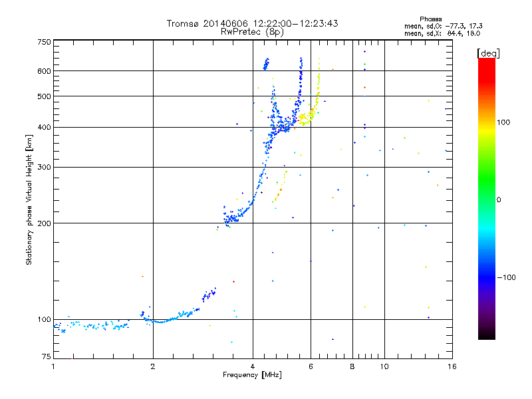Click the plot title 'Tromsø 20140606 12:22:00-12:23:43'
Screen dimensions: 532x399
click(252, 23)
